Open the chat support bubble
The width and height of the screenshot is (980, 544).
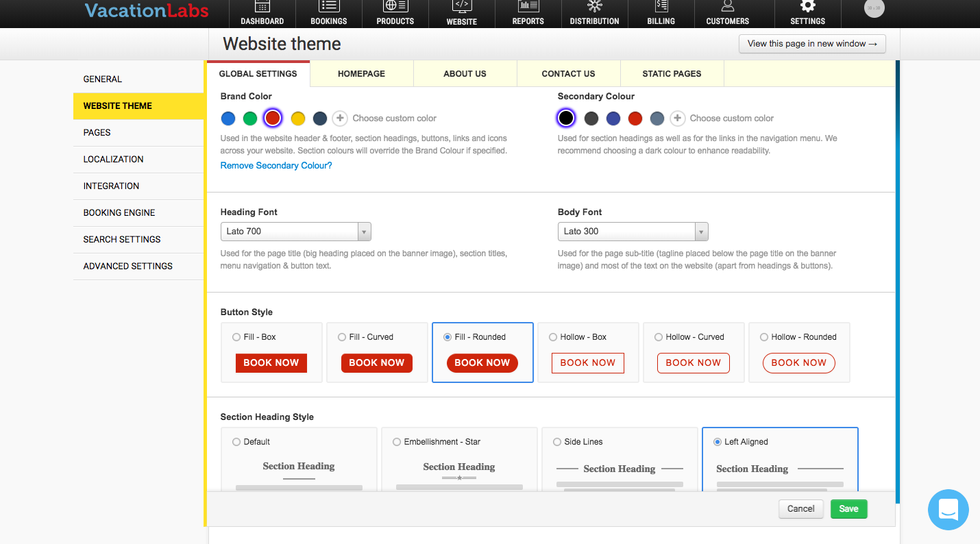(948, 509)
